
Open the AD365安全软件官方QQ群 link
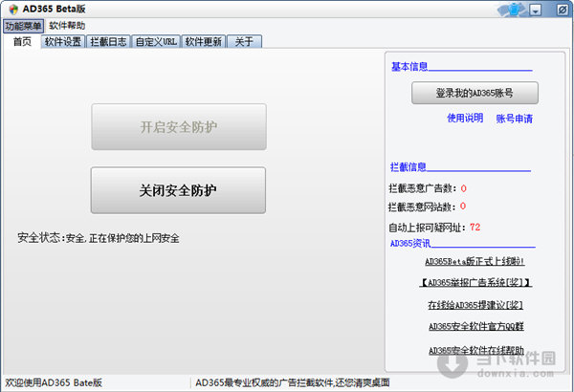coord(475,327)
